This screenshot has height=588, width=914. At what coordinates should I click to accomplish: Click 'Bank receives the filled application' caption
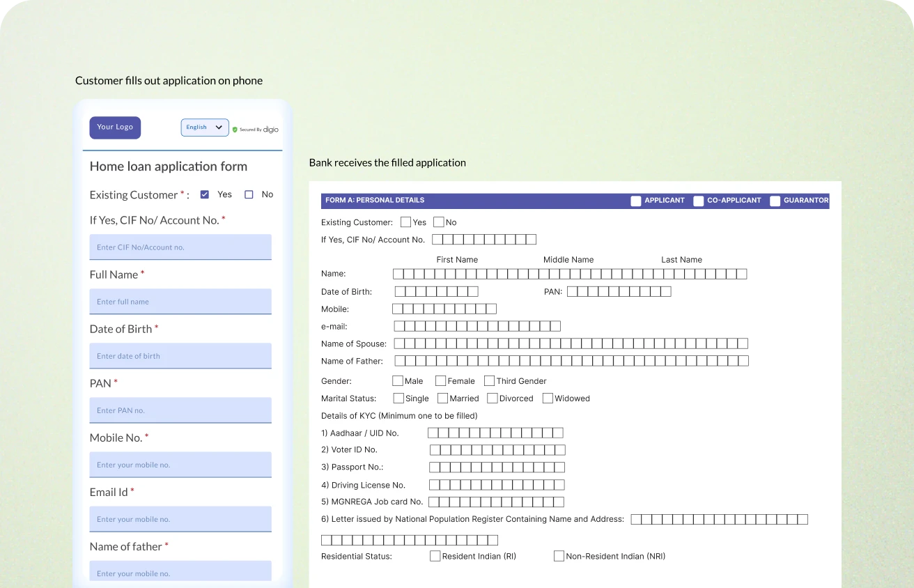tap(387, 162)
